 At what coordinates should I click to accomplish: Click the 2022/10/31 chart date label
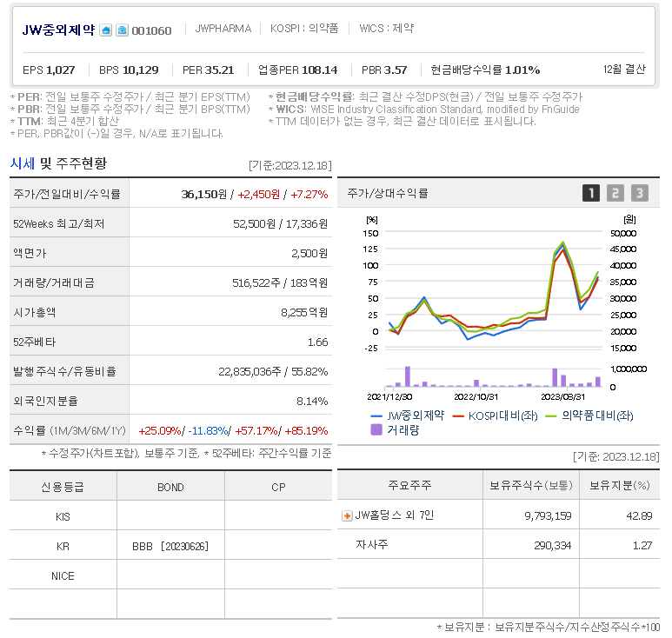(476, 397)
